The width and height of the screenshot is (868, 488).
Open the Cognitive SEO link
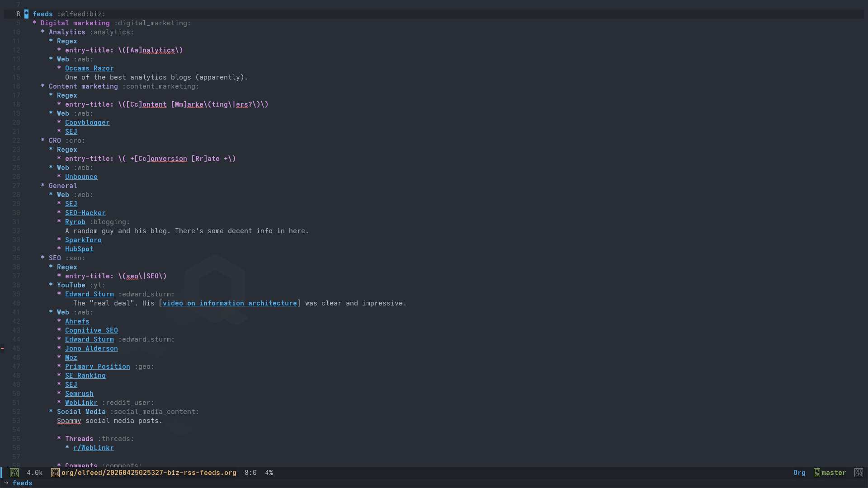91,330
